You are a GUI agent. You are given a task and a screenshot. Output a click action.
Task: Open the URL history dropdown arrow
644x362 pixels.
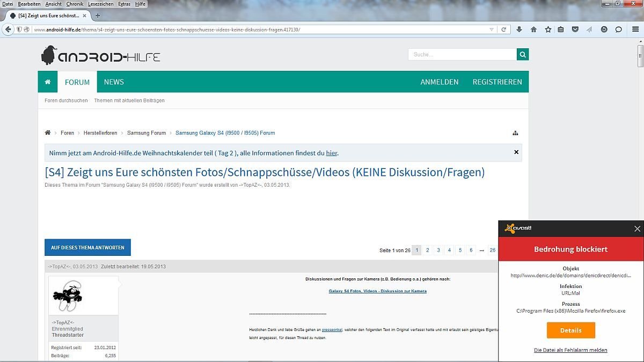pyautogui.click(x=492, y=29)
